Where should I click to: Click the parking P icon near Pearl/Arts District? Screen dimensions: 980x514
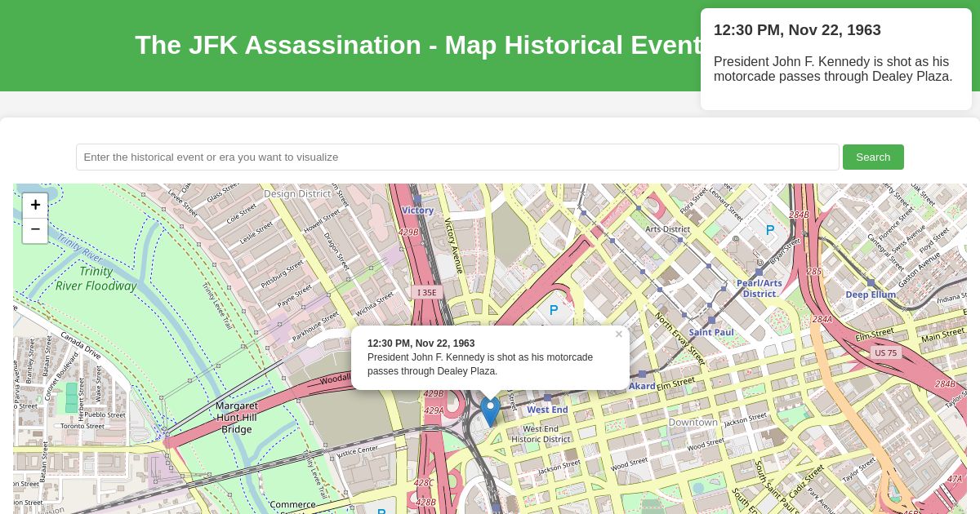[769, 229]
